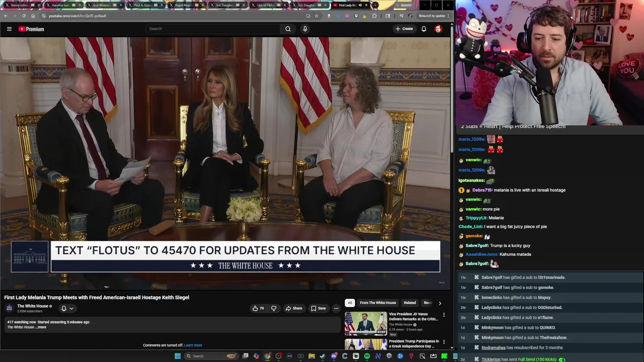Dislike the video with thumbs down
The height and width of the screenshot is (362, 644).
pos(274,308)
